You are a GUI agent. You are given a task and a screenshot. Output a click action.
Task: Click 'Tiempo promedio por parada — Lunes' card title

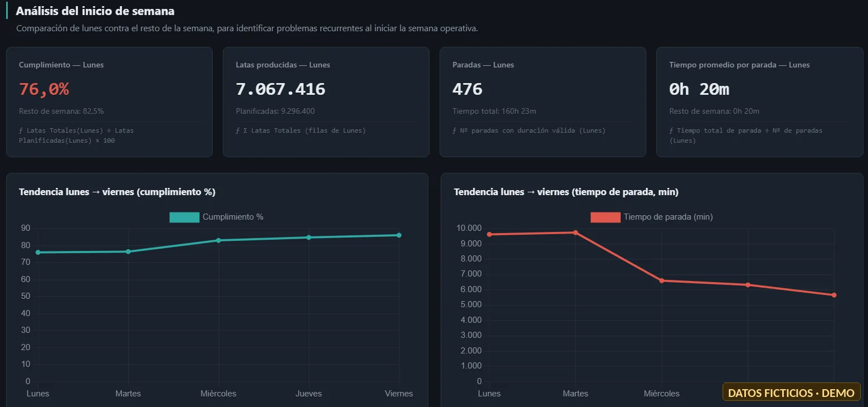pyautogui.click(x=739, y=65)
